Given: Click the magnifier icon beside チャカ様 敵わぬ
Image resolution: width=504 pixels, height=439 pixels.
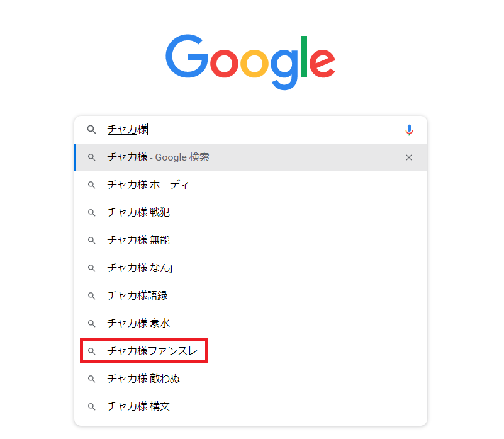Looking at the screenshot, I should tap(92, 379).
